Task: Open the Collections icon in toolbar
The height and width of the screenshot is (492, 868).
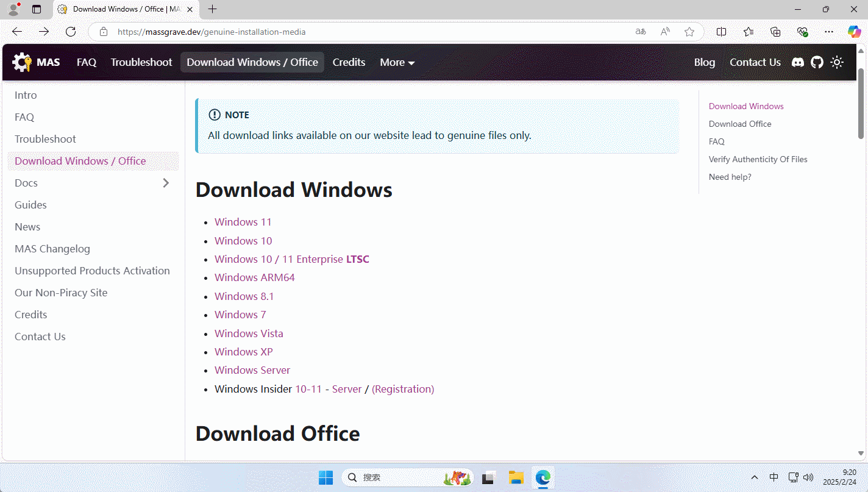Action: pyautogui.click(x=775, y=32)
